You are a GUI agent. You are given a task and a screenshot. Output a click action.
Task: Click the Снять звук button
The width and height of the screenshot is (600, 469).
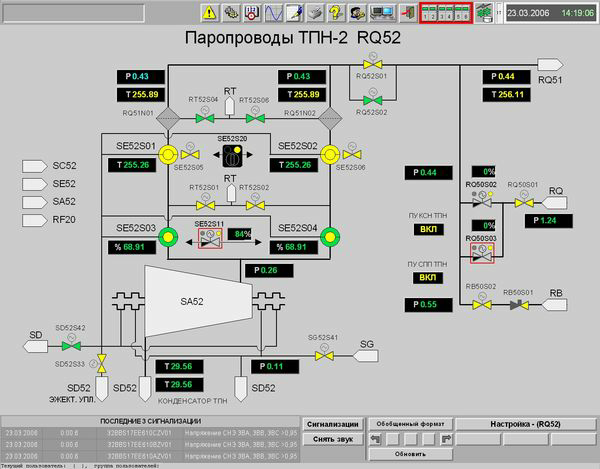333,439
